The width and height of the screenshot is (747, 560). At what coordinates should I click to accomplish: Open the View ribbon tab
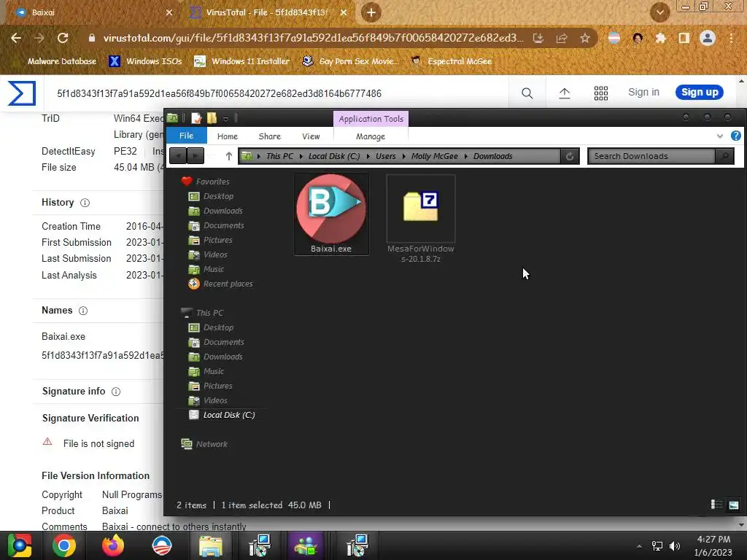(x=311, y=136)
